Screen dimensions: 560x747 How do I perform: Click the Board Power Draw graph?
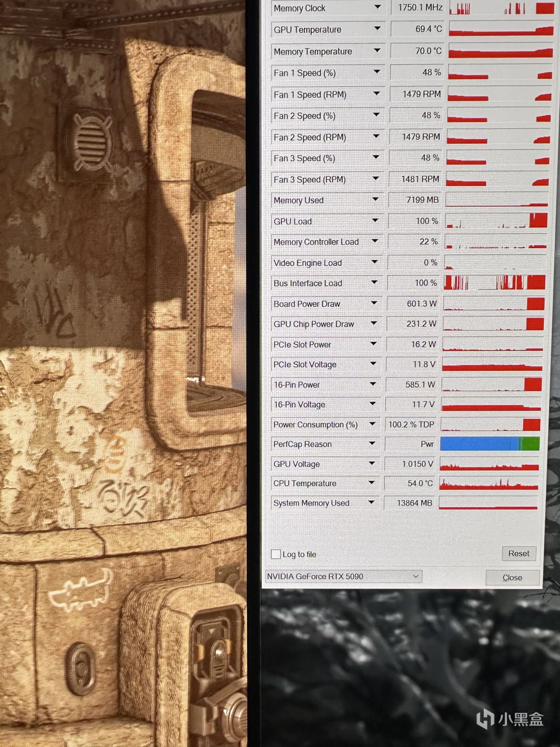(494, 303)
